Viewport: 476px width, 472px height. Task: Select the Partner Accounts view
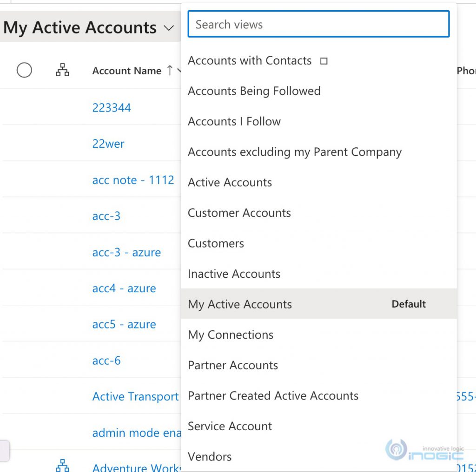232,365
